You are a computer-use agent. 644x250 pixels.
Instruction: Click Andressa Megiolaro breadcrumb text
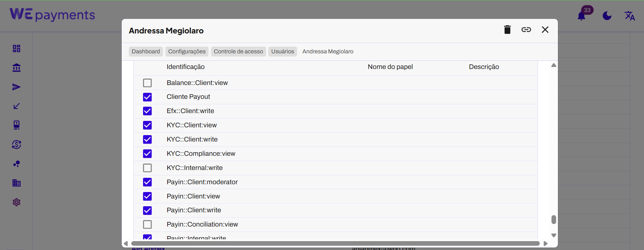(x=328, y=52)
